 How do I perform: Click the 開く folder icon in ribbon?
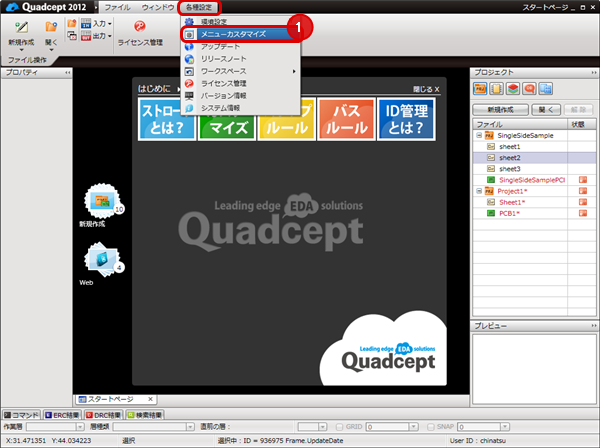(51, 27)
